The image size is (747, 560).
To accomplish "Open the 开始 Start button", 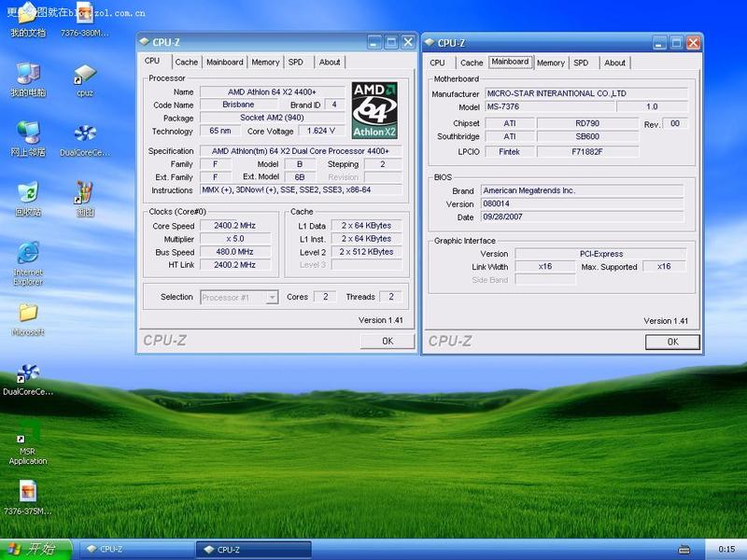I will pyautogui.click(x=36, y=549).
